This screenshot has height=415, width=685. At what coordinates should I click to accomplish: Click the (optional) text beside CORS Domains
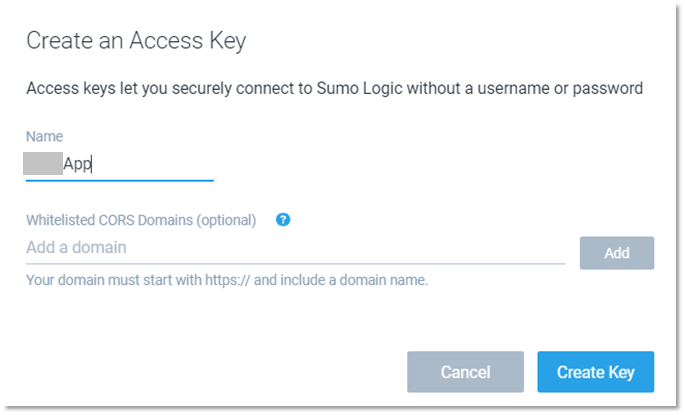coord(226,220)
